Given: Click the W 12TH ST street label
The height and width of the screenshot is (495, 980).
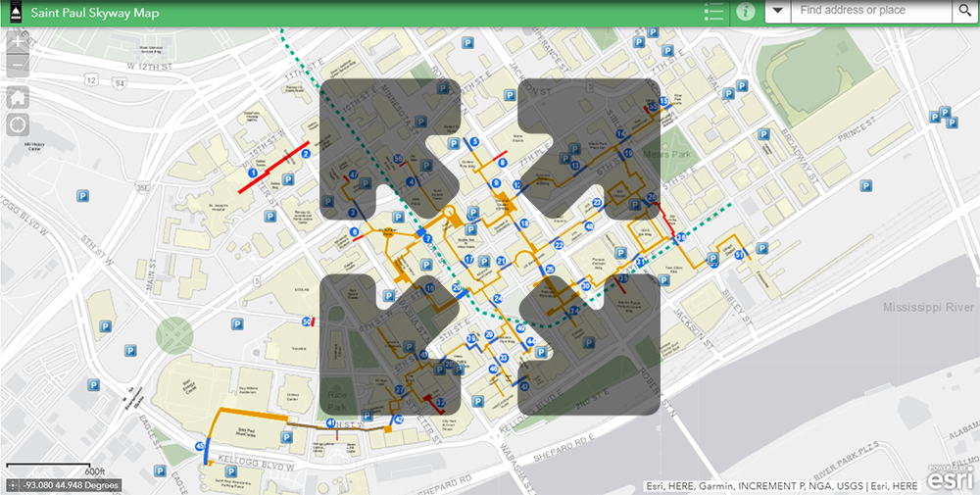Looking at the screenshot, I should [x=147, y=65].
